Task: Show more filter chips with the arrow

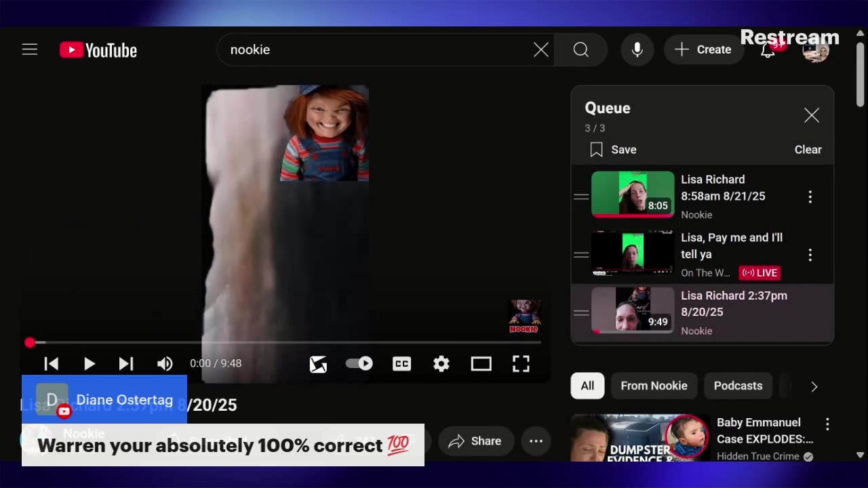Action: point(814,386)
